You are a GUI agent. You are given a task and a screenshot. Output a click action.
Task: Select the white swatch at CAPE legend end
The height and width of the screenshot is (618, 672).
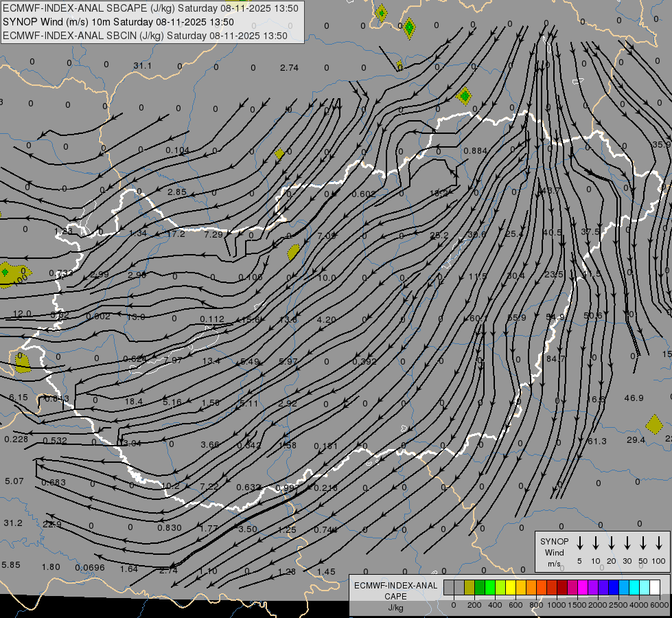pos(655,588)
